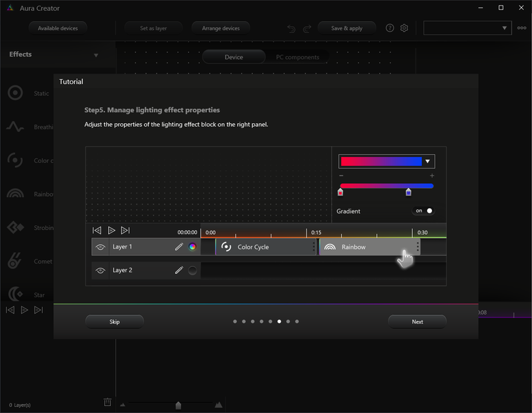
Task: Go to third tutorial page dot
Action: pos(252,321)
